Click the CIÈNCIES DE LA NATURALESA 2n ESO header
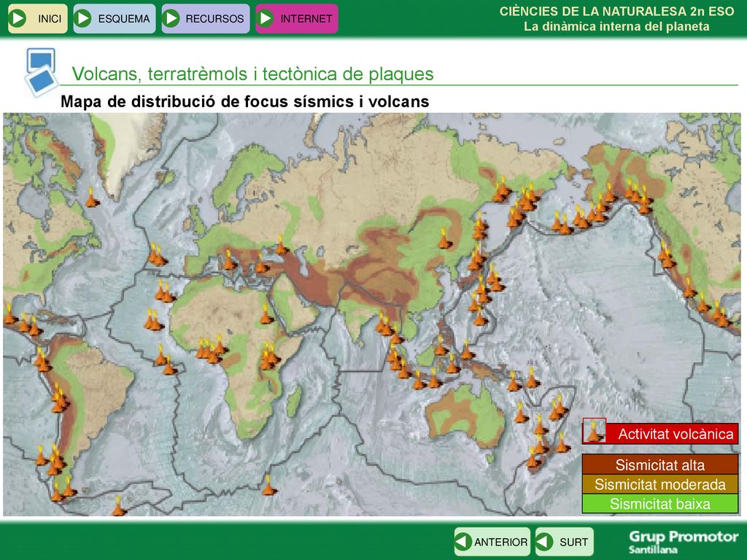Viewport: 747px width, 560px height. pos(616,12)
